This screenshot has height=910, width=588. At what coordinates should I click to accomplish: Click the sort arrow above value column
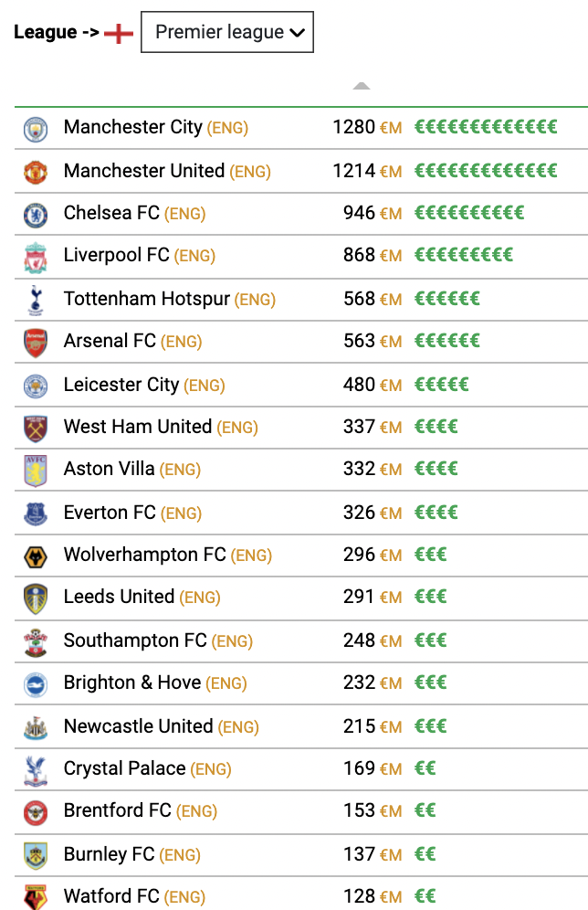(362, 86)
